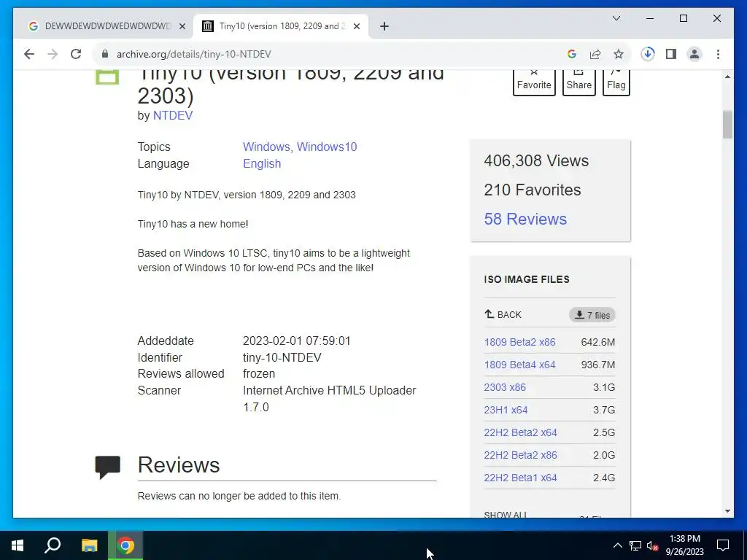
Task: Click the page scrollbar thumb
Action: click(727, 125)
